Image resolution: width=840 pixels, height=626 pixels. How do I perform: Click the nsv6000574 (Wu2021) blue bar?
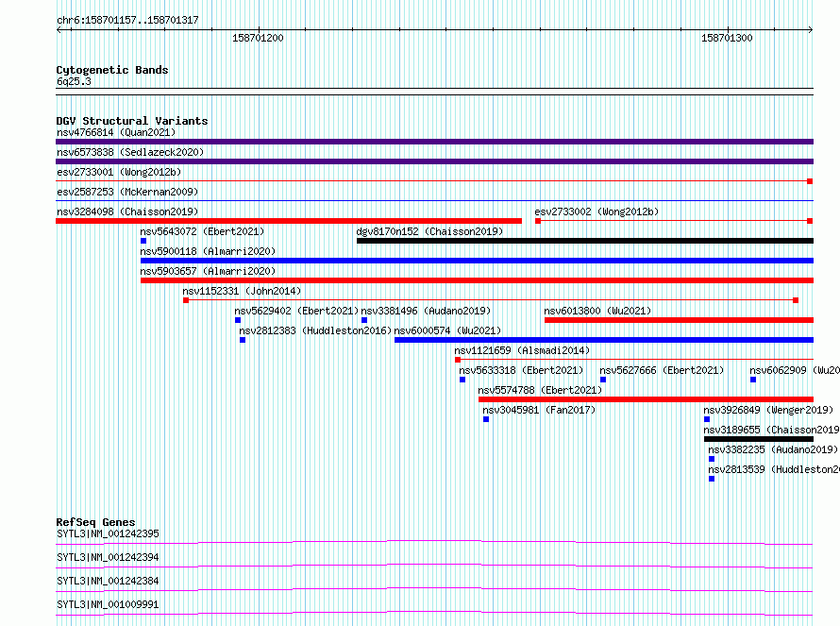[604, 340]
